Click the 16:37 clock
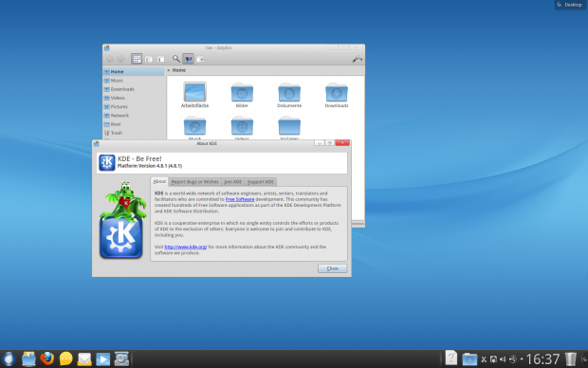This screenshot has height=368, width=588. (x=543, y=359)
